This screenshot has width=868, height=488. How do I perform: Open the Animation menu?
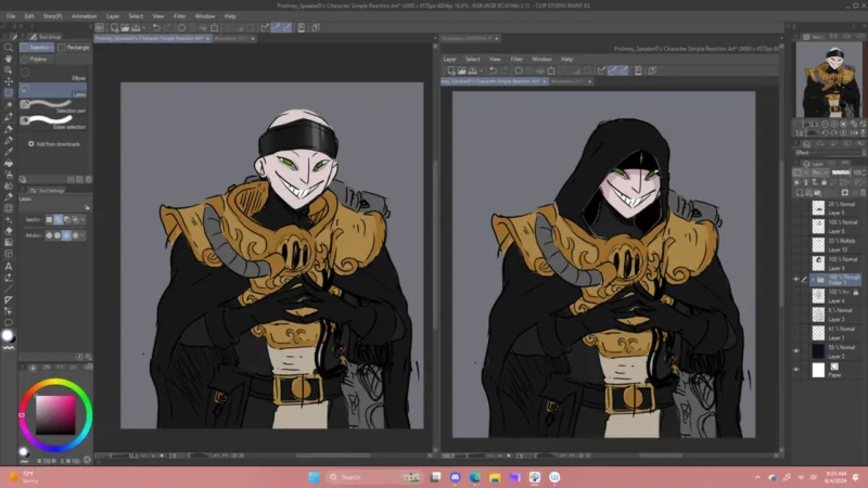tap(84, 16)
